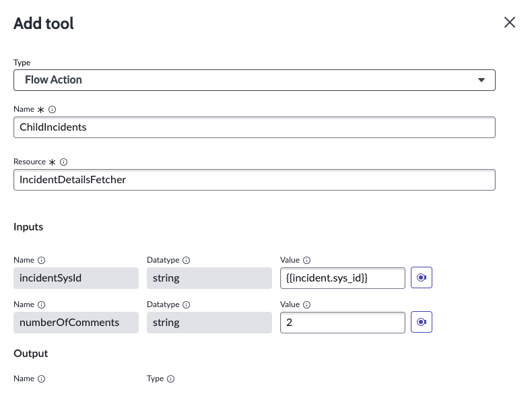This screenshot has height=394, width=532.
Task: Click the info icon beside tool Name label
Action: (52, 109)
